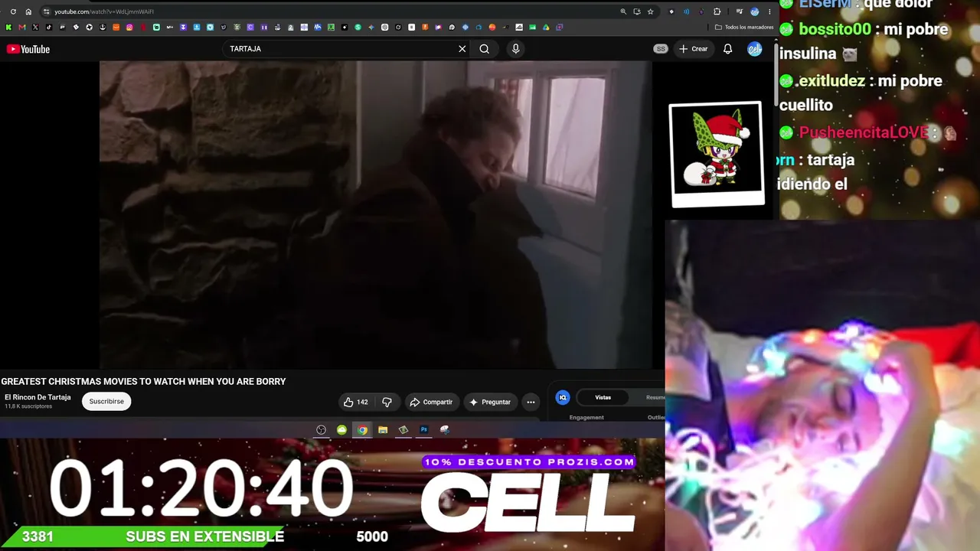Viewport: 980px width, 551px height.
Task: Reload the page in Chrome
Action: [13, 11]
